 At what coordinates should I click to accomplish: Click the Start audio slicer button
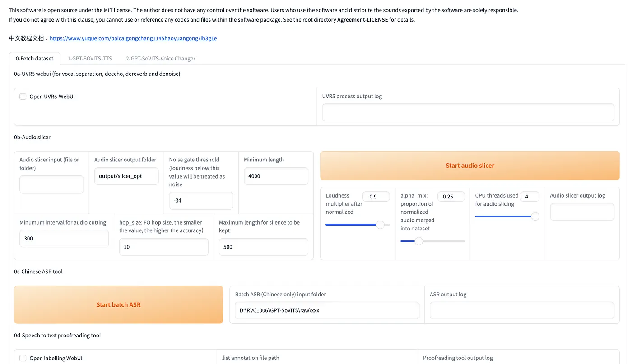[470, 166]
